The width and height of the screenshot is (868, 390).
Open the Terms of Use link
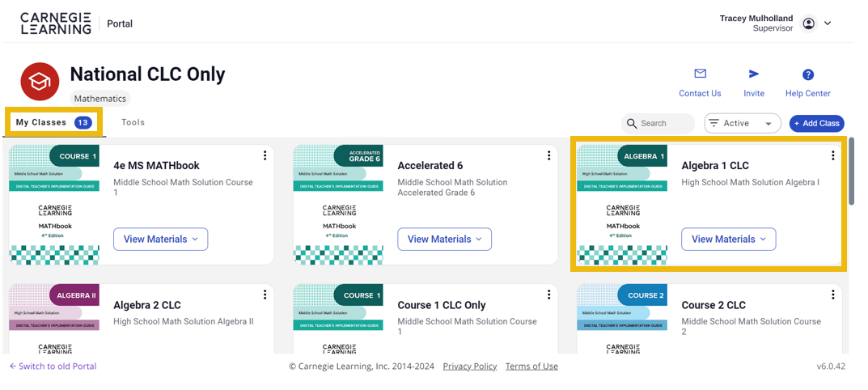pos(531,367)
